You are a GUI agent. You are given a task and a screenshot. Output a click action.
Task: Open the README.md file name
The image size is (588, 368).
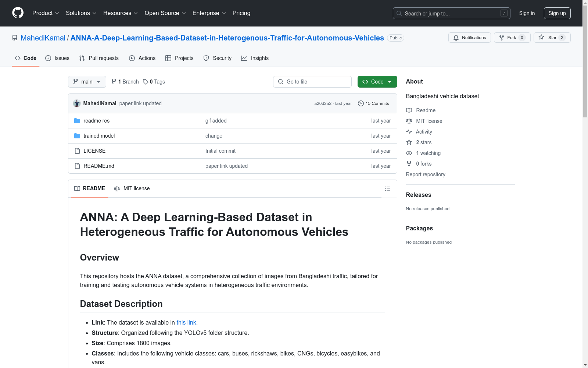[x=99, y=166]
